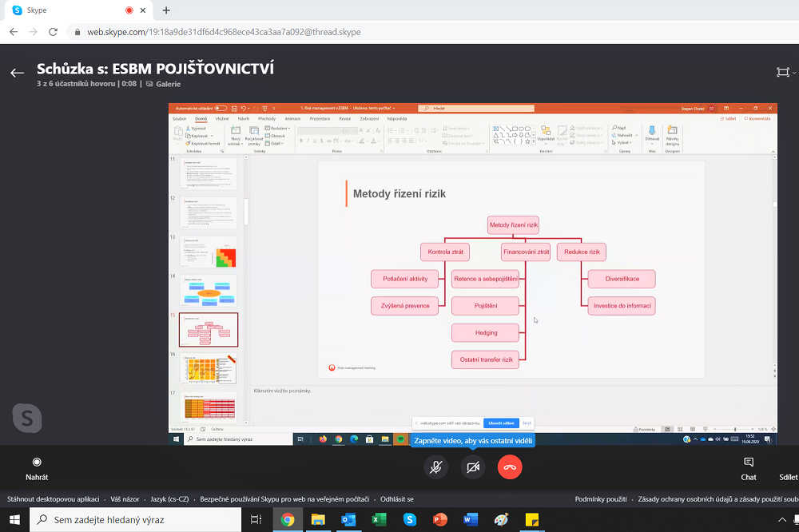Open PowerPoint from the Windows taskbar

[x=439, y=520]
